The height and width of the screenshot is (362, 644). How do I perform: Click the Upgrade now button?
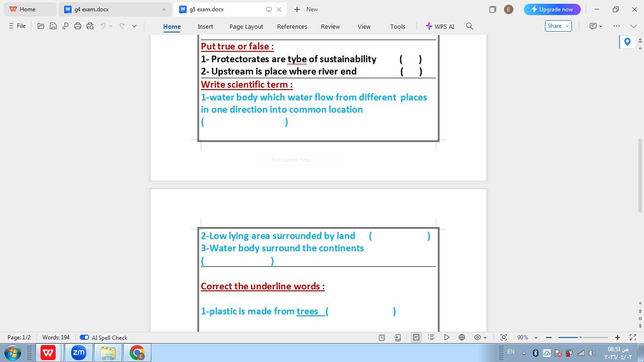click(x=552, y=9)
